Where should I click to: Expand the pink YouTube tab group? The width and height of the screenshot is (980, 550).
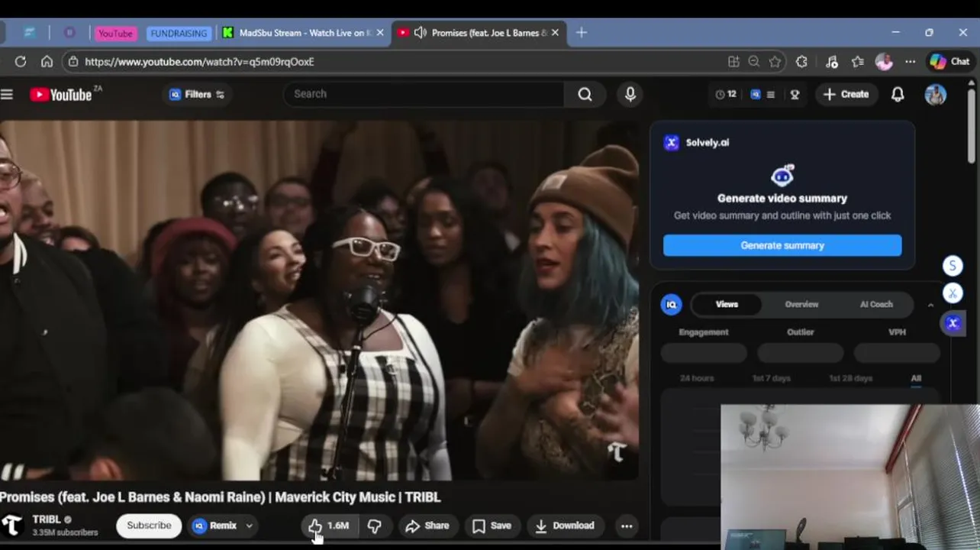tap(115, 34)
